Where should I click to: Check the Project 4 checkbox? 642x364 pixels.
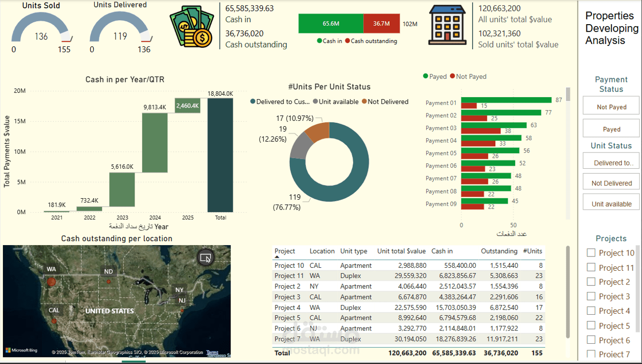click(591, 311)
